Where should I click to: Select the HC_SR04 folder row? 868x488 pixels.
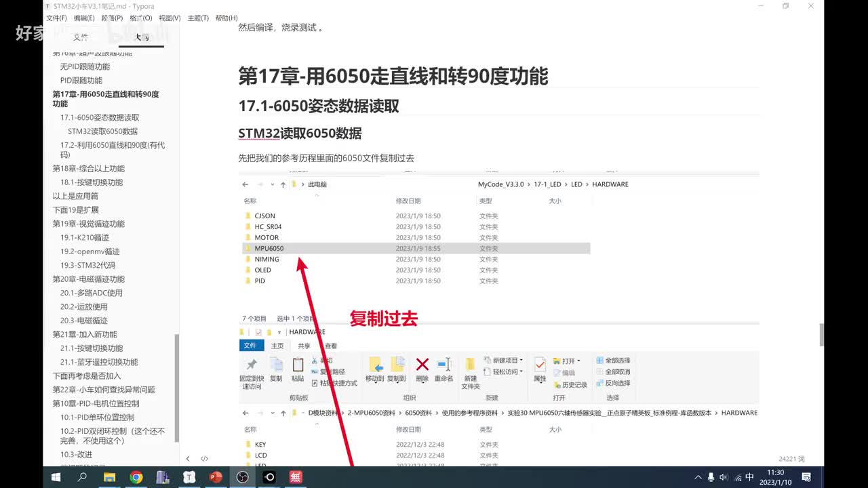click(416, 227)
